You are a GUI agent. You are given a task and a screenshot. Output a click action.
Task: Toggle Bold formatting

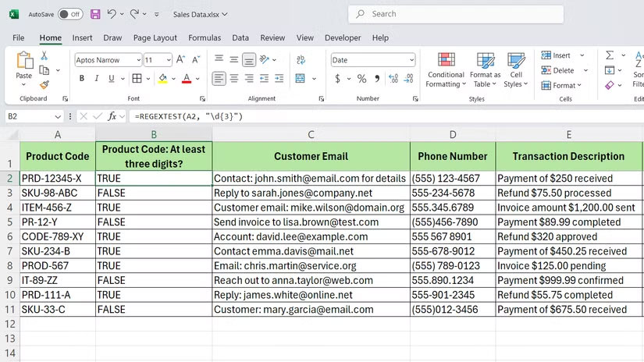tap(81, 79)
